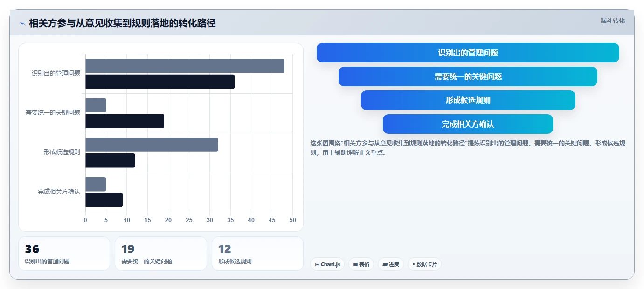Click the 漏斗转化 label in the header
This screenshot has height=289, width=644.
612,21
